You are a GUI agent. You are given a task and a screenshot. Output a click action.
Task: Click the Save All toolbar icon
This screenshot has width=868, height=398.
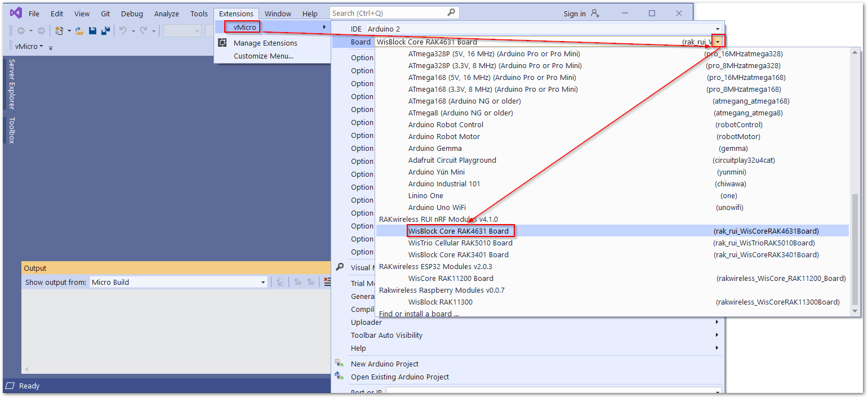pyautogui.click(x=105, y=31)
